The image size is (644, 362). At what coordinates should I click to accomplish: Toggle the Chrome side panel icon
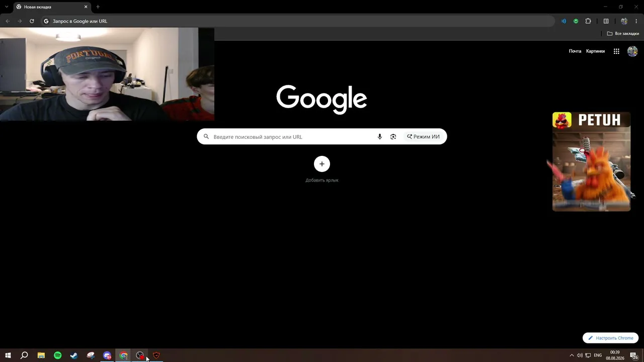pos(606,21)
